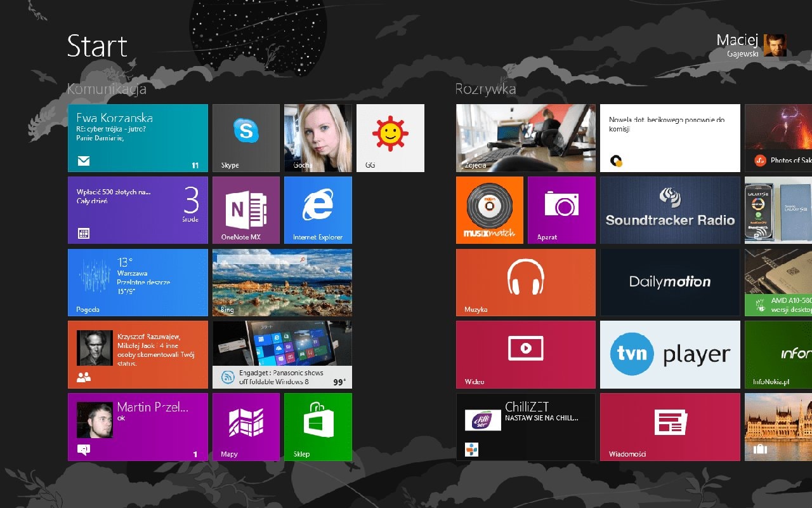Image resolution: width=812 pixels, height=508 pixels.
Task: Open the Wideo video tile
Action: point(526,354)
